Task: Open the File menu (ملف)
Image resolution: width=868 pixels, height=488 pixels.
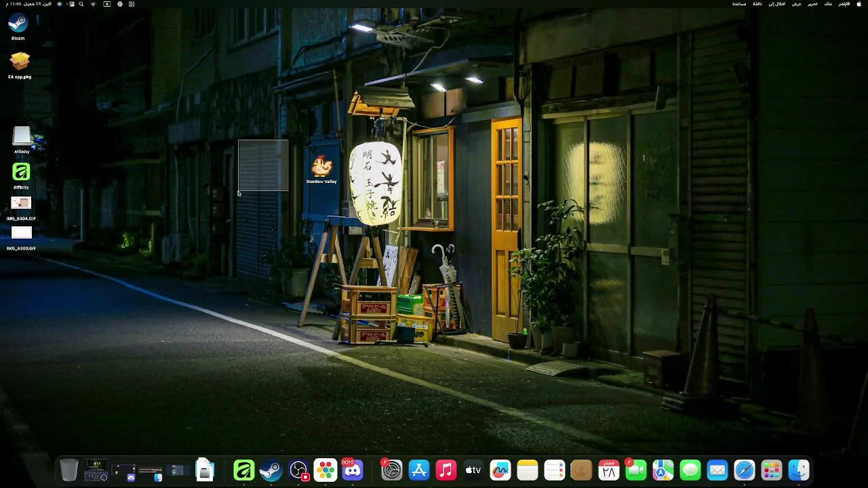Action: [828, 4]
